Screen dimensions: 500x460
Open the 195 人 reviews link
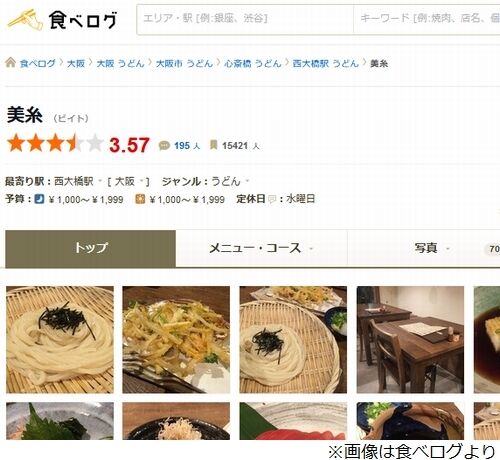point(187,146)
